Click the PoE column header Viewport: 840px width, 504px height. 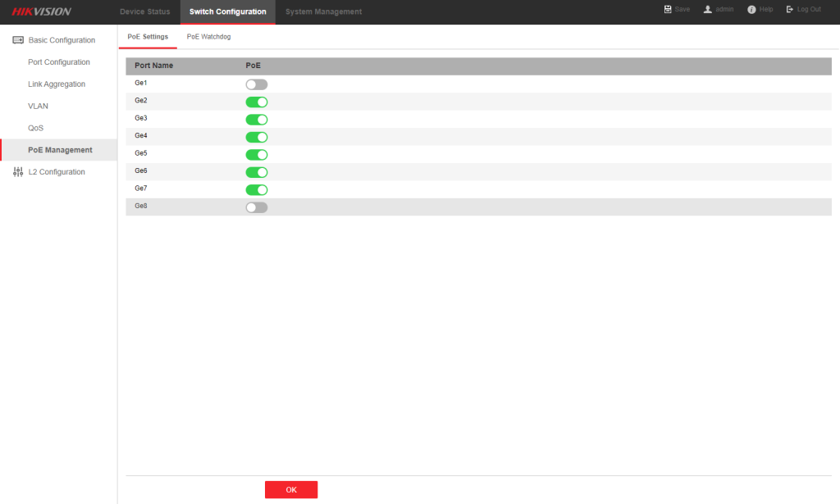tap(253, 66)
